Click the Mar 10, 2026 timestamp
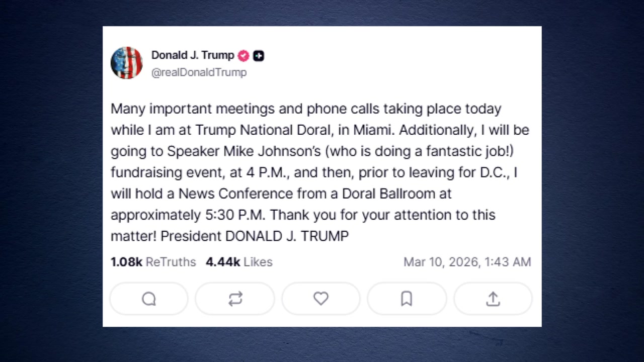644x362 pixels. coord(467,262)
